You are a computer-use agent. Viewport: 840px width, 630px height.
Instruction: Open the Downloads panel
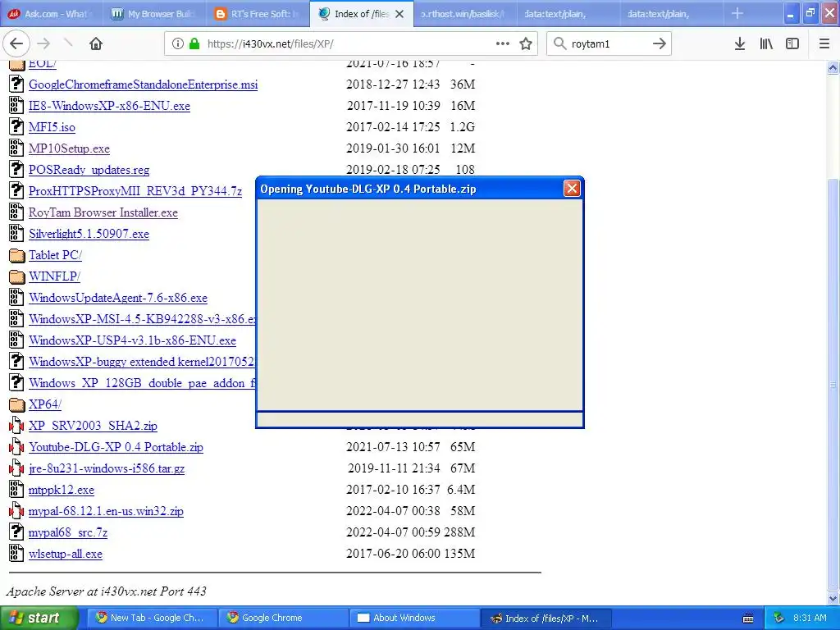click(740, 43)
